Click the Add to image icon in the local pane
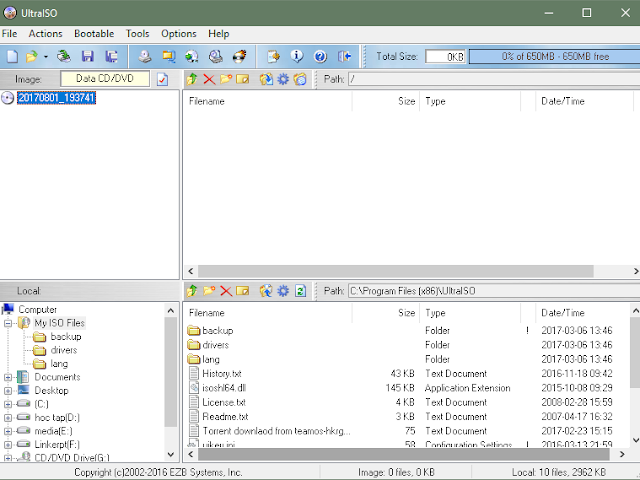The image size is (640, 480). pyautogui.click(x=266, y=291)
